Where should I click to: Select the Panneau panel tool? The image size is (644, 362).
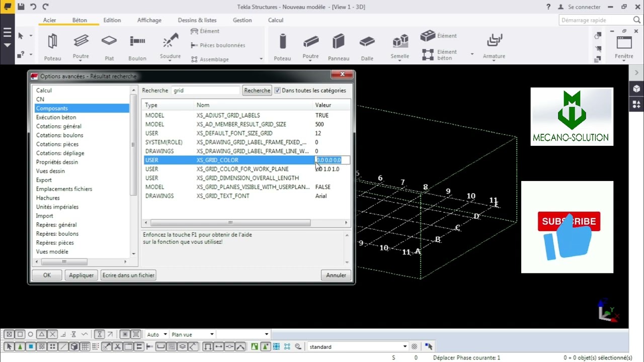coord(339,46)
